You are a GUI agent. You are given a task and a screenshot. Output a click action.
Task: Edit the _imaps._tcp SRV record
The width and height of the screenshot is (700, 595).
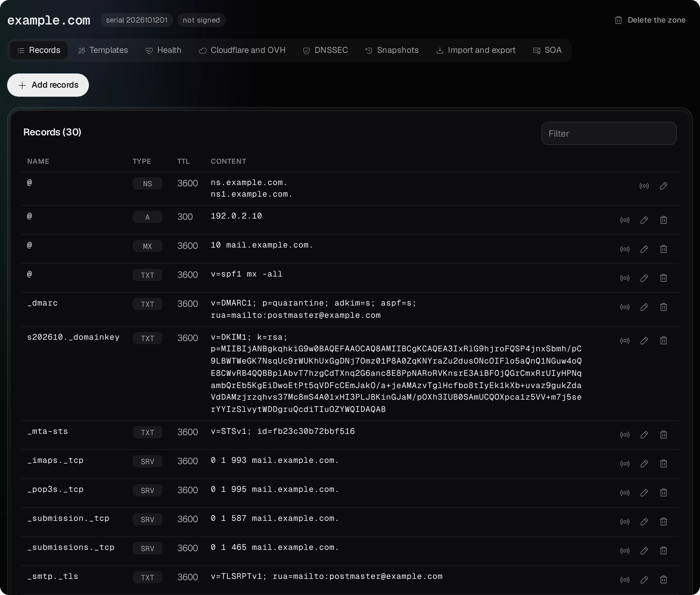[x=644, y=463]
